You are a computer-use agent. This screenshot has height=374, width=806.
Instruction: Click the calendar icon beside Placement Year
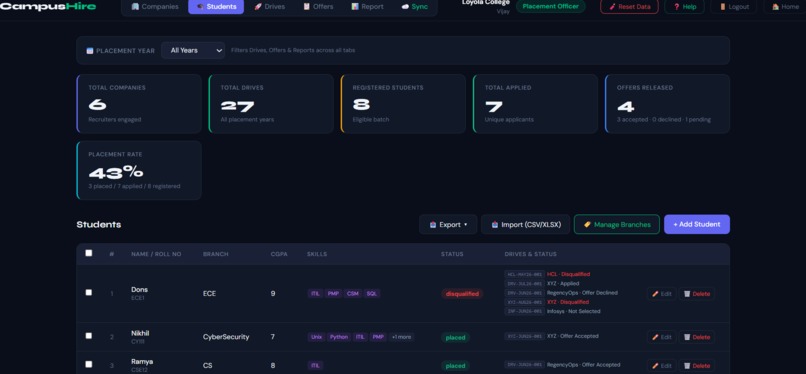click(90, 51)
